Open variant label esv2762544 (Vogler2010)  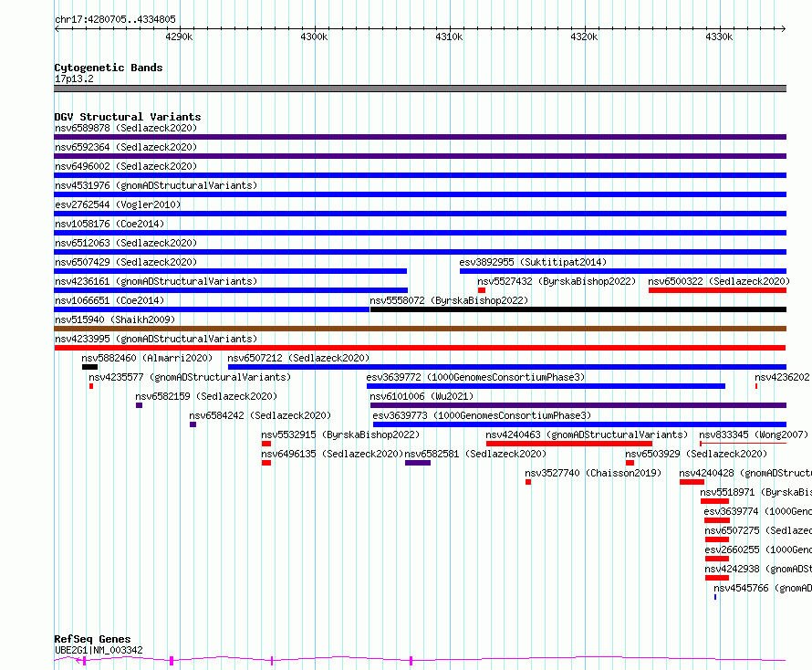(118, 204)
